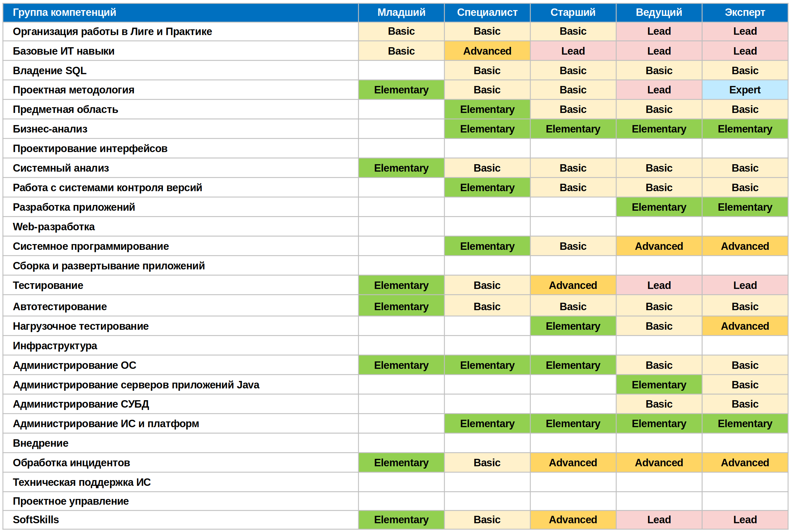Select the "Старший" column header
The width and height of the screenshot is (791, 532).
573,12
